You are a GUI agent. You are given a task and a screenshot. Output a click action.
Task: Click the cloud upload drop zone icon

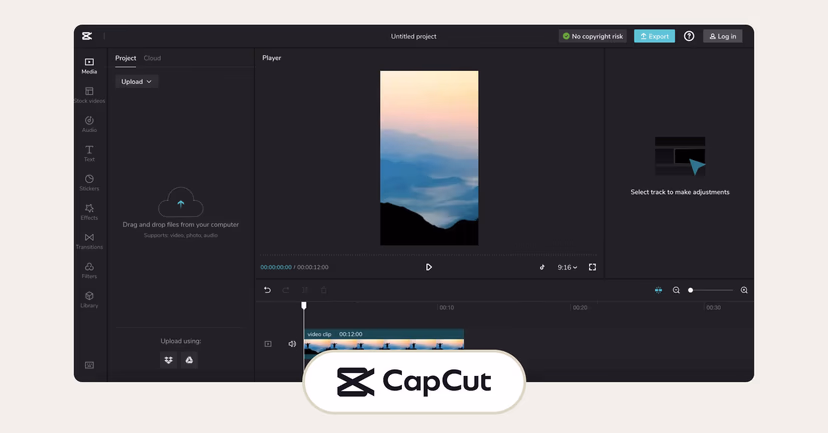pyautogui.click(x=181, y=202)
